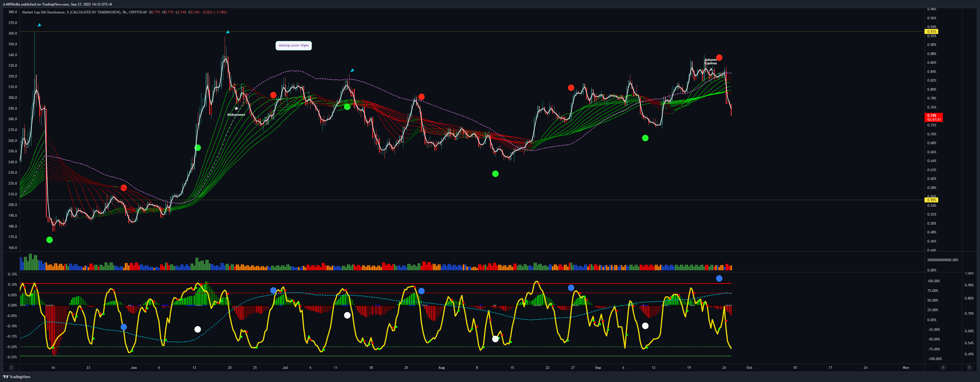Click 'Jul' on the time axis
This screenshot has height=382, width=980.
285,368
